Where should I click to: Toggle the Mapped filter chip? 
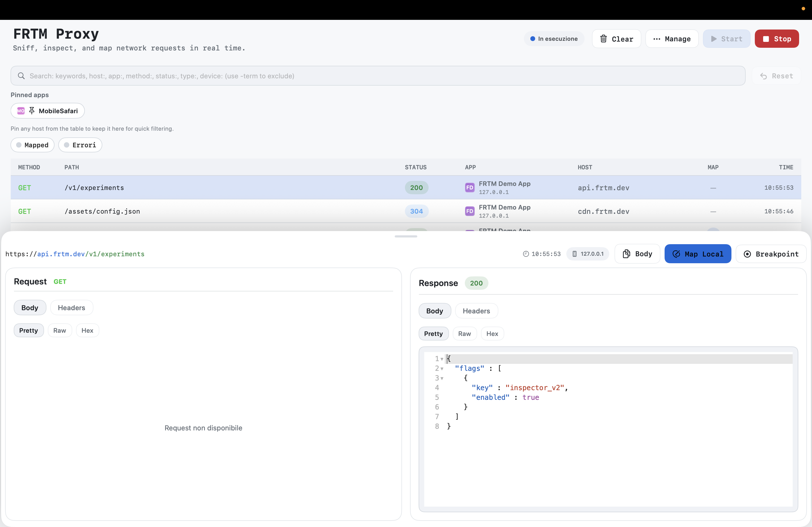(x=32, y=145)
